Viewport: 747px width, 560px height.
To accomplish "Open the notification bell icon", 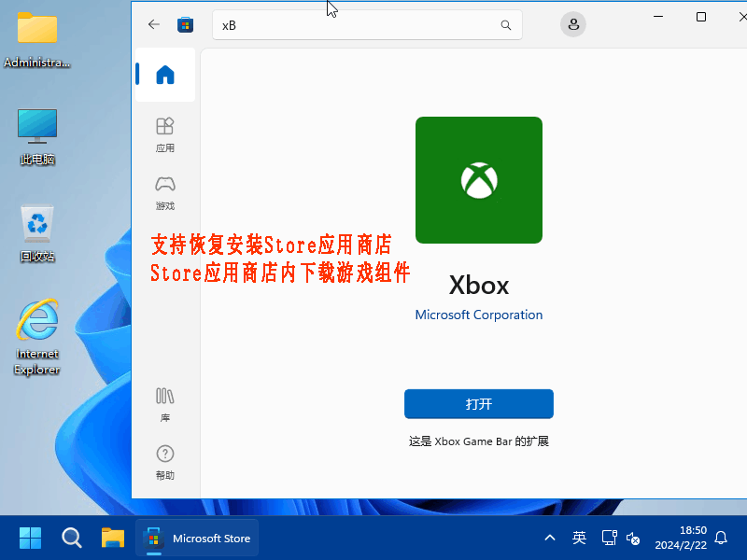I will (721, 539).
